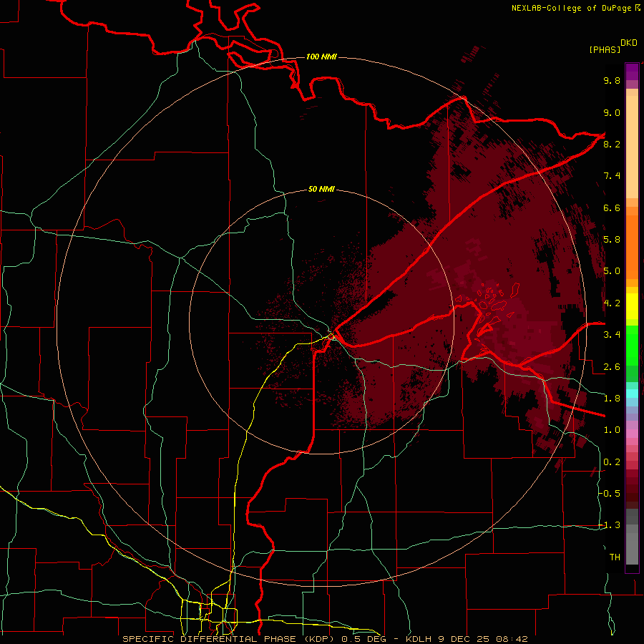Click the TH threshold label
Image resolution: width=644 pixels, height=644 pixels.
click(615, 557)
